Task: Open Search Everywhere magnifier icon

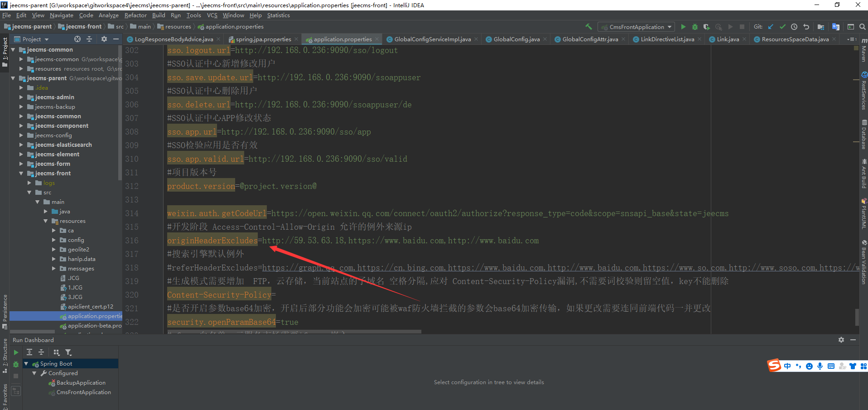Action: [x=863, y=27]
